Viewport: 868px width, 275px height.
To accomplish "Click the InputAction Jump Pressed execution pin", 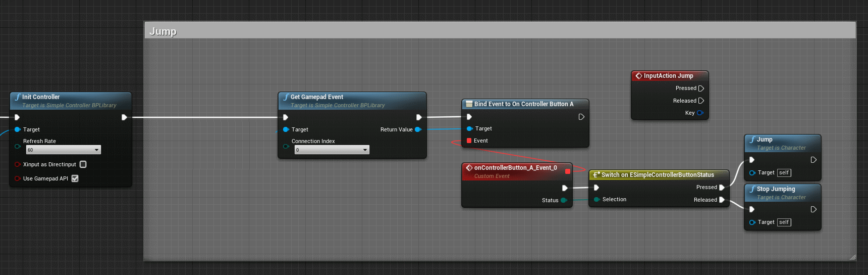I will (701, 88).
